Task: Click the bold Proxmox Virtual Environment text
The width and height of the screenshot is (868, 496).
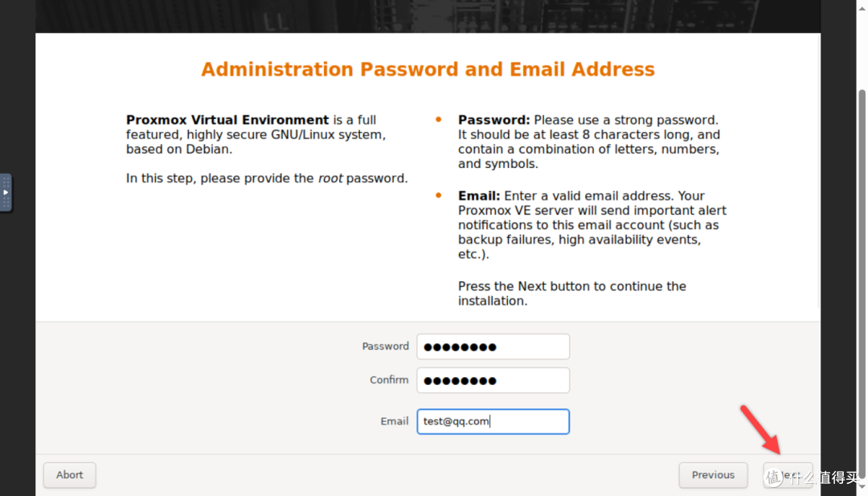Action: pyautogui.click(x=227, y=120)
